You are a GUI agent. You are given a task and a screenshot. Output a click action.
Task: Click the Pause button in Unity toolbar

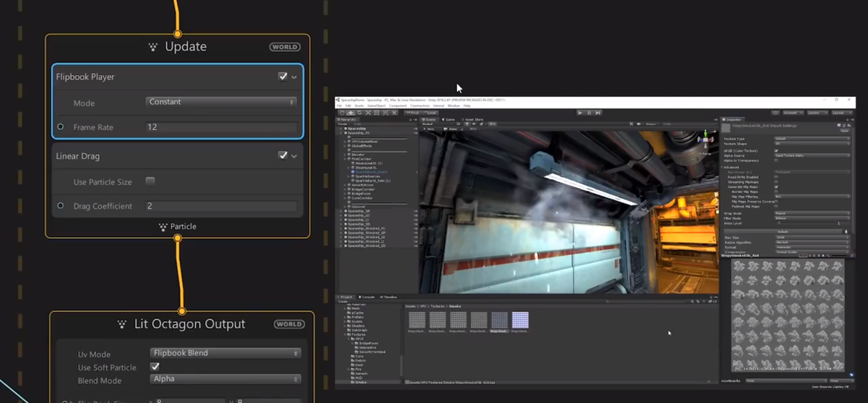pyautogui.click(x=589, y=113)
